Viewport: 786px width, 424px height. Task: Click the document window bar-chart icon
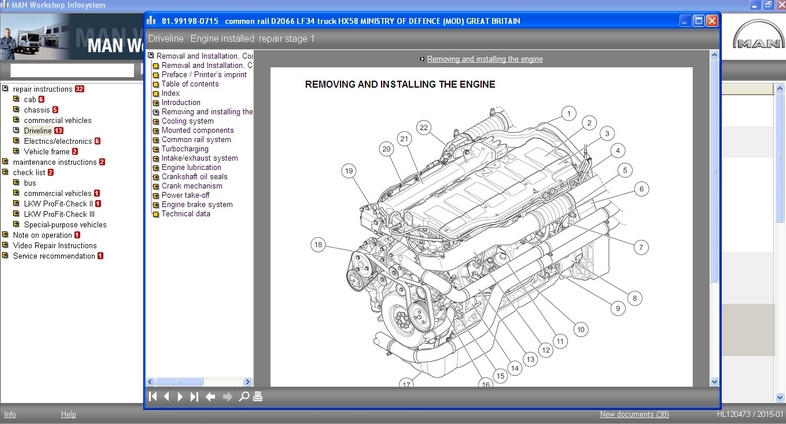151,21
